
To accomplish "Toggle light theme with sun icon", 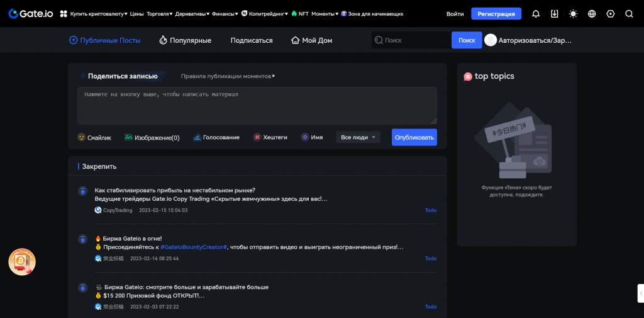I will point(573,13).
